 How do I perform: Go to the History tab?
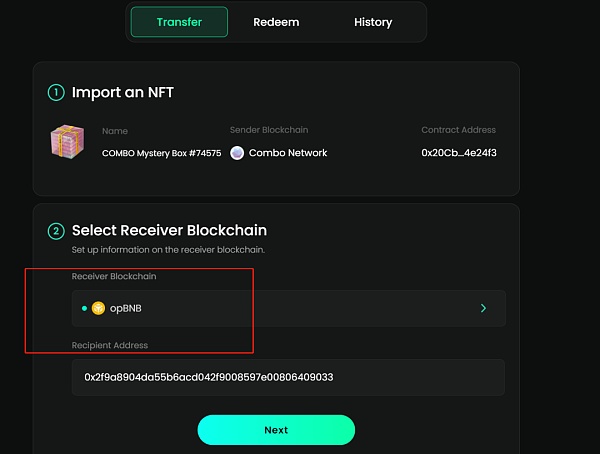pyautogui.click(x=373, y=22)
